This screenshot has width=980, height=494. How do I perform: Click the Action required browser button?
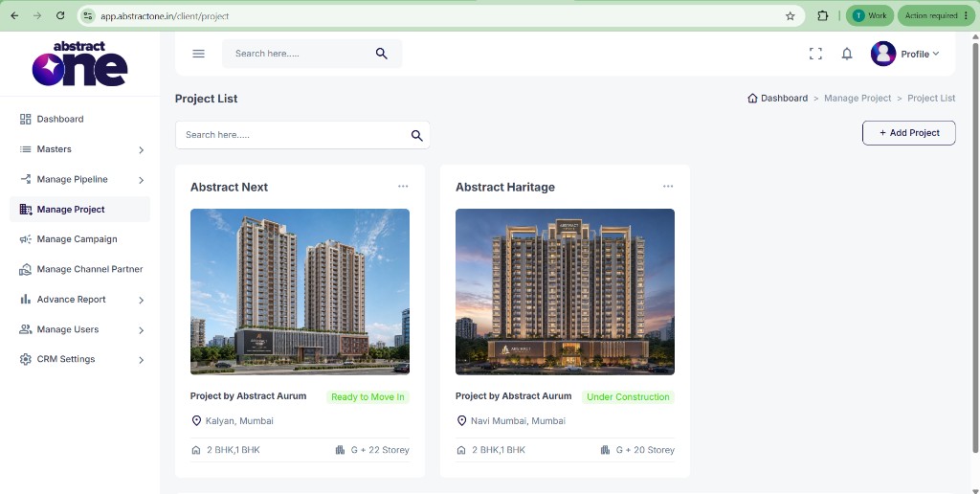(936, 15)
